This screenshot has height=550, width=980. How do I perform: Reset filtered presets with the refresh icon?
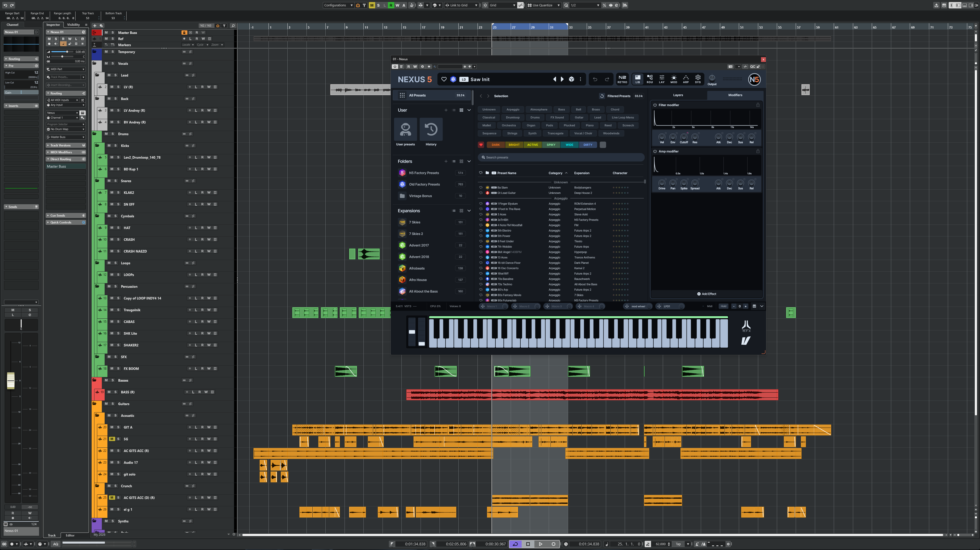click(602, 96)
